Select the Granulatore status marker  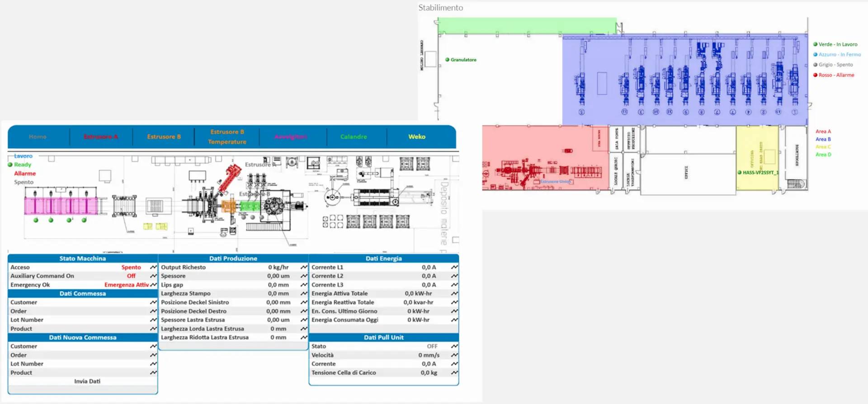coord(447,60)
